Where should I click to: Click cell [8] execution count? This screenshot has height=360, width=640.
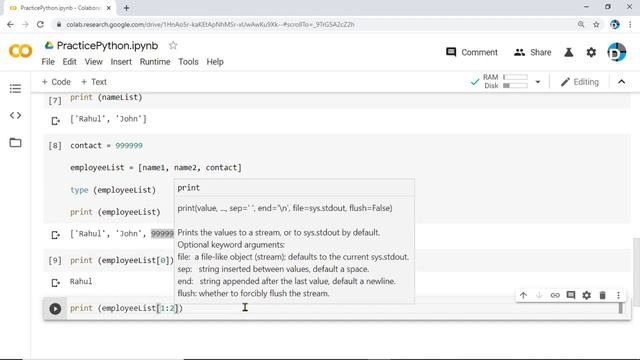click(x=55, y=146)
